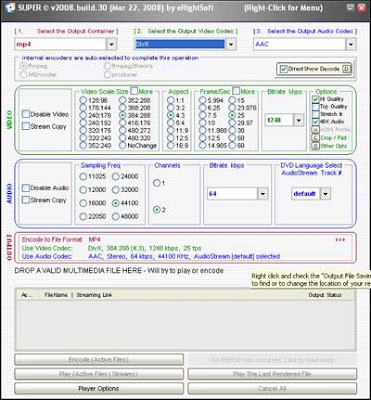This screenshot has width=371, height=400.
Task: Select 1 audio channel
Action: [x=156, y=183]
